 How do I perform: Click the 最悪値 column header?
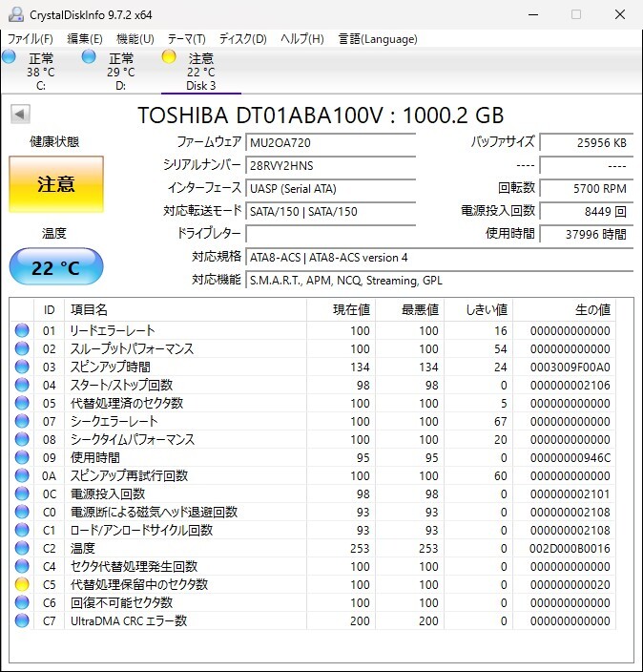pos(410,310)
